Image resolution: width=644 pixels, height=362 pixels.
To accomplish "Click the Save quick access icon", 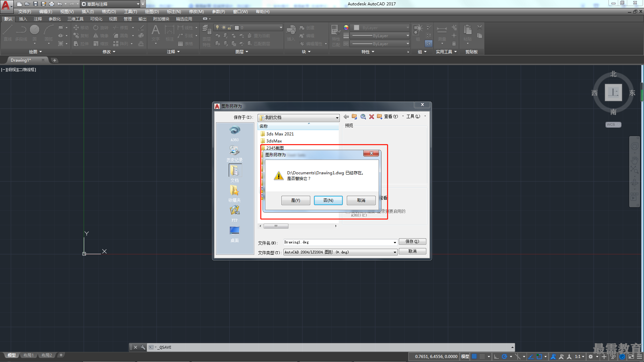I will pos(36,4).
